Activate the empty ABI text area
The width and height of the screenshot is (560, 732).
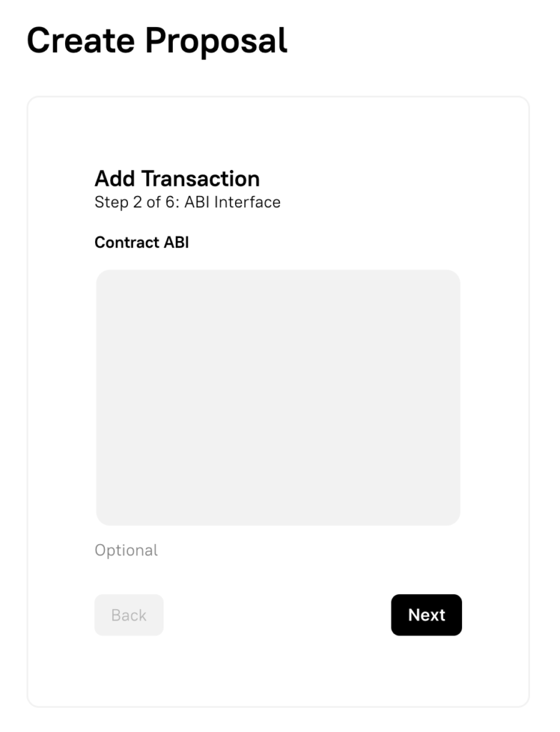[x=278, y=397]
